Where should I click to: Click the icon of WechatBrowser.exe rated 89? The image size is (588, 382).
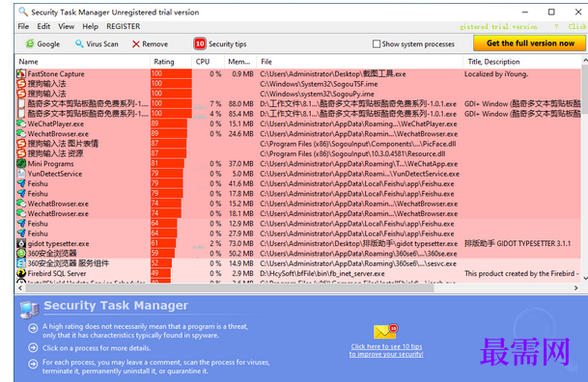(x=21, y=134)
